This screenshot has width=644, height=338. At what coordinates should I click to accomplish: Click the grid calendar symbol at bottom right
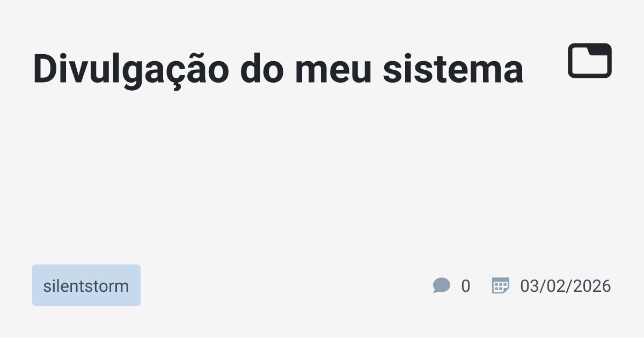point(500,285)
